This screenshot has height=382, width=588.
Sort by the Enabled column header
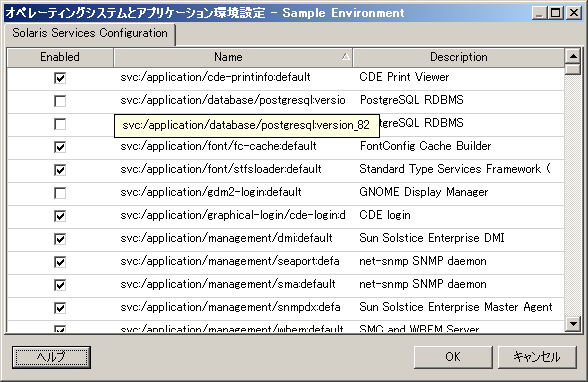(60, 57)
